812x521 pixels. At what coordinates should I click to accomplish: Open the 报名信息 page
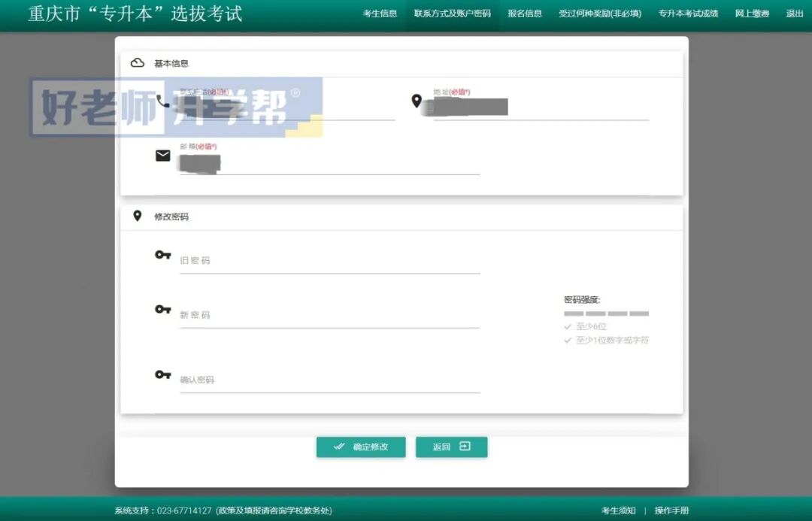point(524,14)
